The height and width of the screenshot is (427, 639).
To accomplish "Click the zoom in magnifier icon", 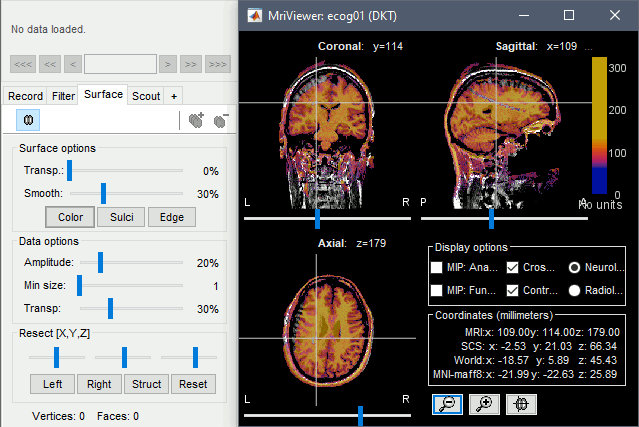I will tap(482, 404).
